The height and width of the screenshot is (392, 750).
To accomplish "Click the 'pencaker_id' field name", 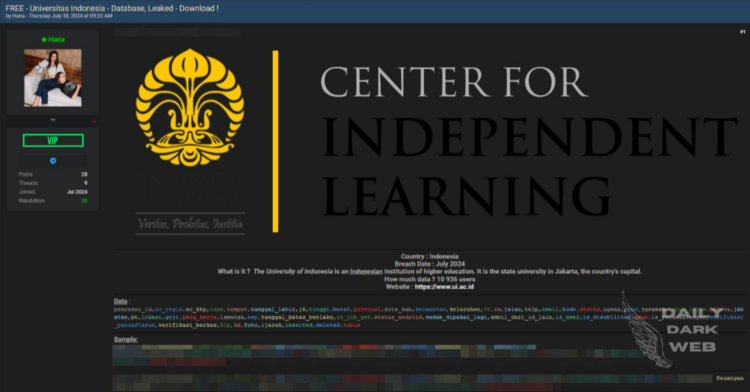I will click(x=132, y=310).
